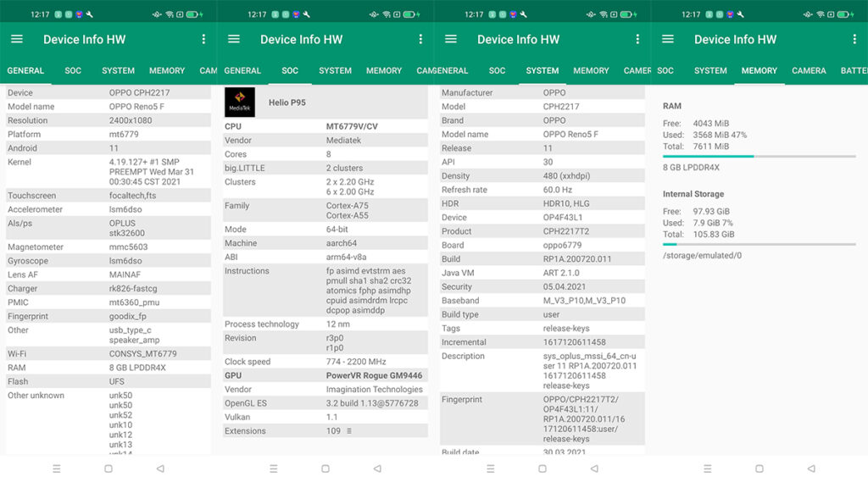The height and width of the screenshot is (482, 868).
Task: Select the GENERAL tab on the General screen
Action: pyautogui.click(x=25, y=71)
